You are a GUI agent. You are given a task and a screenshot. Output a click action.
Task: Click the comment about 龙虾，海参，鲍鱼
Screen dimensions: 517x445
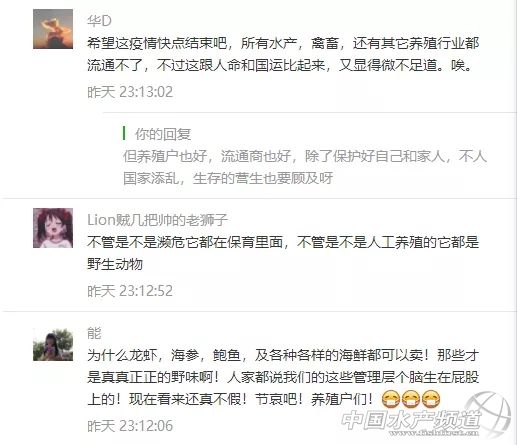283,377
